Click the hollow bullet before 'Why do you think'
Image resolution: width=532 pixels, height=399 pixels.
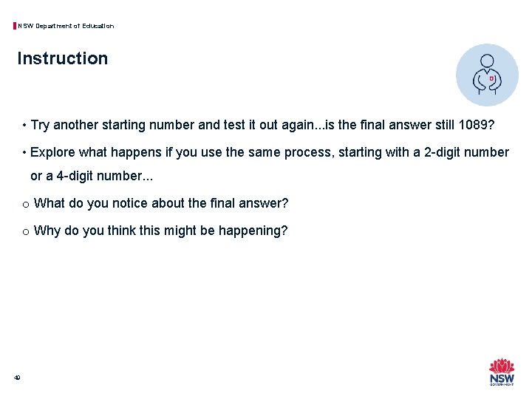click(x=26, y=232)
